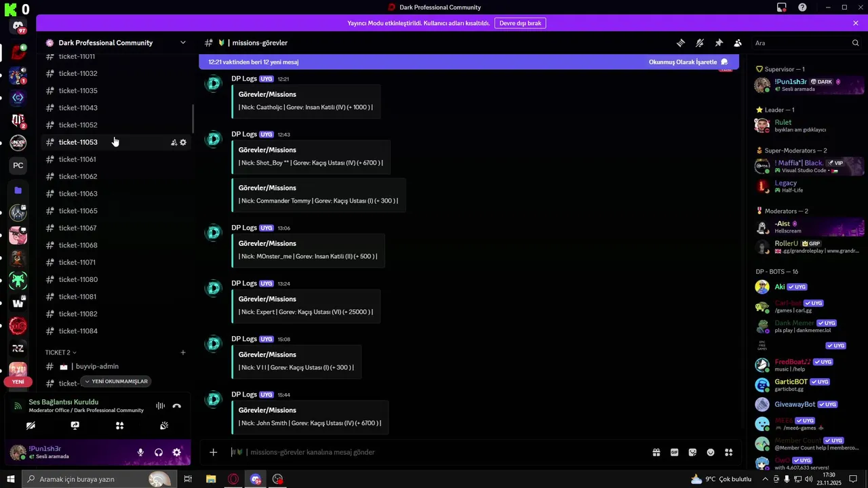Open the emoji picker
868x488 pixels.
coord(711,452)
